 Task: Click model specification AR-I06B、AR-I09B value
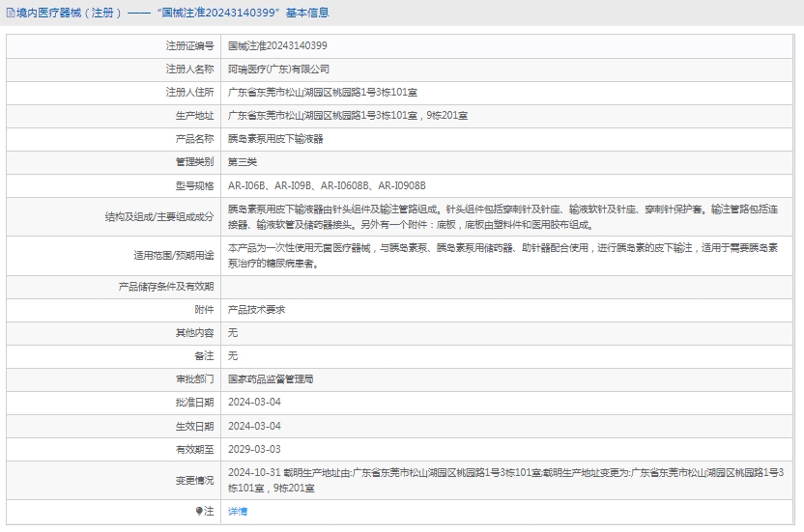coord(327,185)
